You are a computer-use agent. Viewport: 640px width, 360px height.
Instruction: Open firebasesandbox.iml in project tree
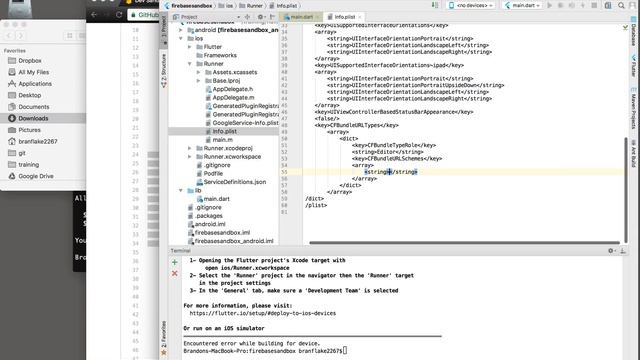(x=222, y=233)
